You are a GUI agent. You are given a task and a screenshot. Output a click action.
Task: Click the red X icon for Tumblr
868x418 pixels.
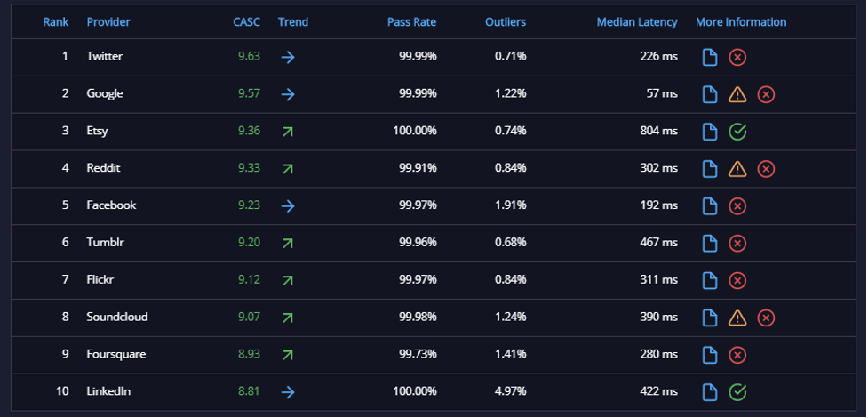(737, 244)
